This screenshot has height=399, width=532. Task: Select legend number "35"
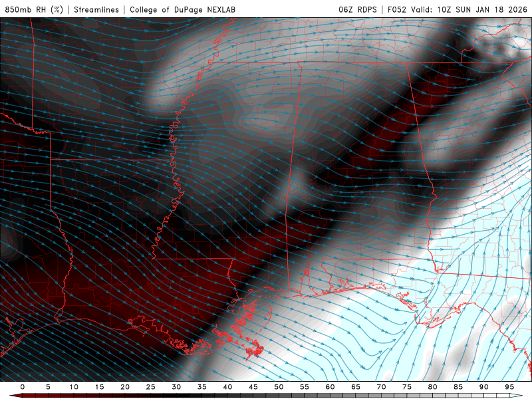point(202,387)
